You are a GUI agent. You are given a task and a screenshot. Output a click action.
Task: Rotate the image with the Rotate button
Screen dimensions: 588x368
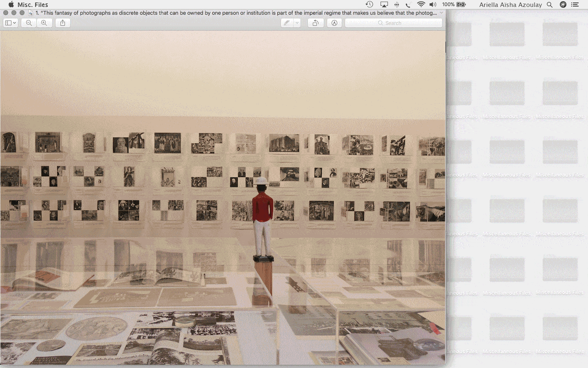coord(315,23)
